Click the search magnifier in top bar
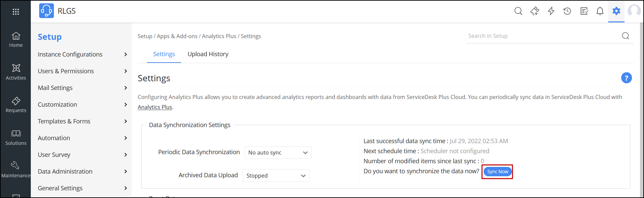 point(518,11)
